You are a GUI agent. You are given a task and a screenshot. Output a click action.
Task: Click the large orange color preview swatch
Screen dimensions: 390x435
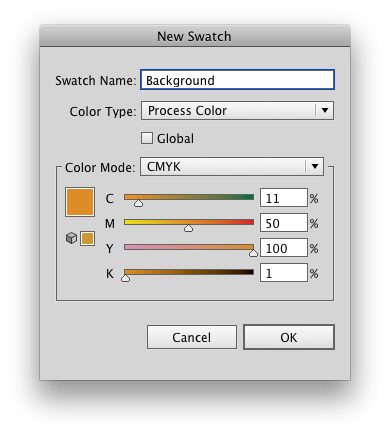[x=80, y=202]
